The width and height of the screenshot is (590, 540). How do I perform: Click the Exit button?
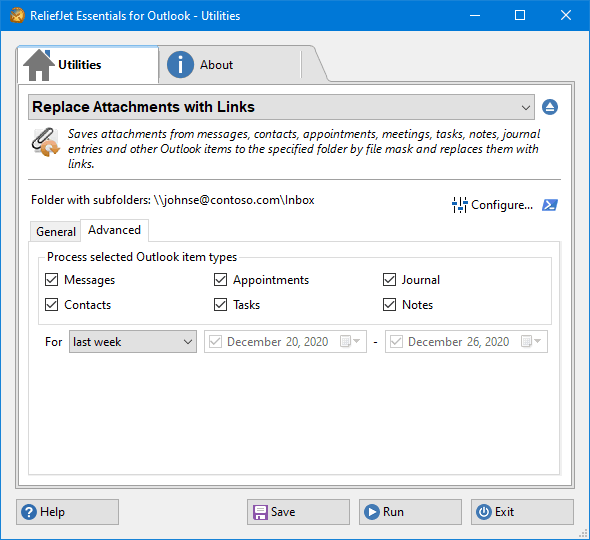coord(522,512)
